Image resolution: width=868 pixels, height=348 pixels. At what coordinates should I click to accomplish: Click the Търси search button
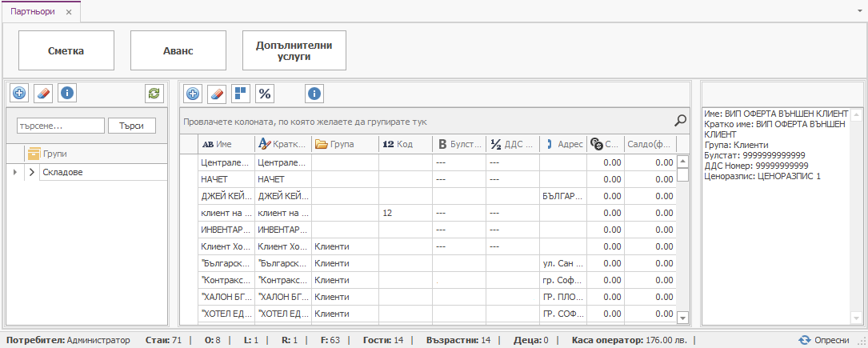pyautogui.click(x=132, y=126)
